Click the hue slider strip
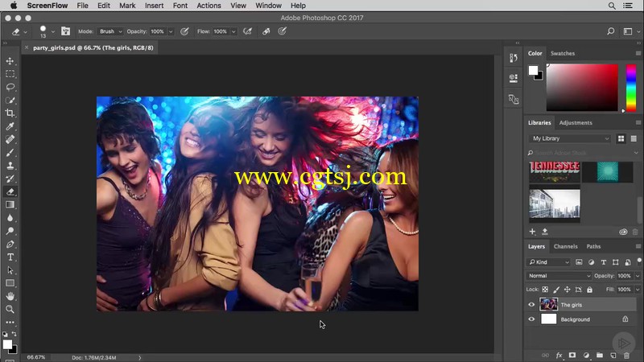This screenshot has width=644, height=362. tap(631, 88)
